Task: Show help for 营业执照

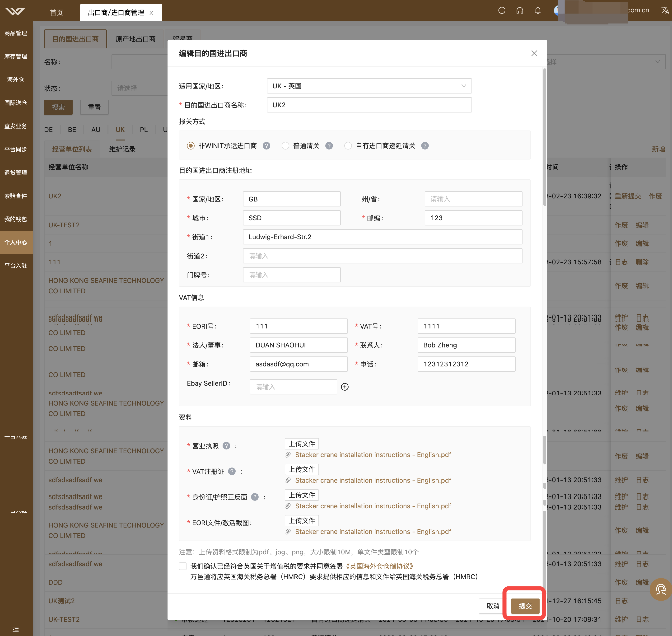Action: click(x=226, y=446)
